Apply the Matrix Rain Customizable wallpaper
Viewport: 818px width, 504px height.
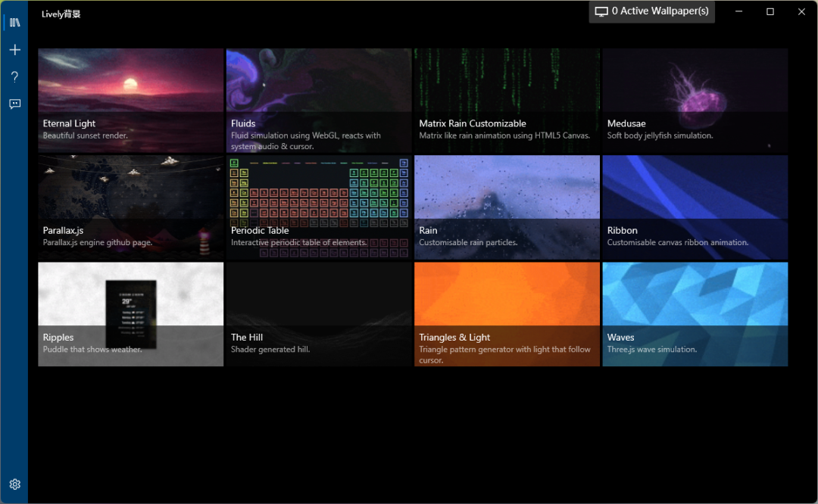tap(507, 100)
